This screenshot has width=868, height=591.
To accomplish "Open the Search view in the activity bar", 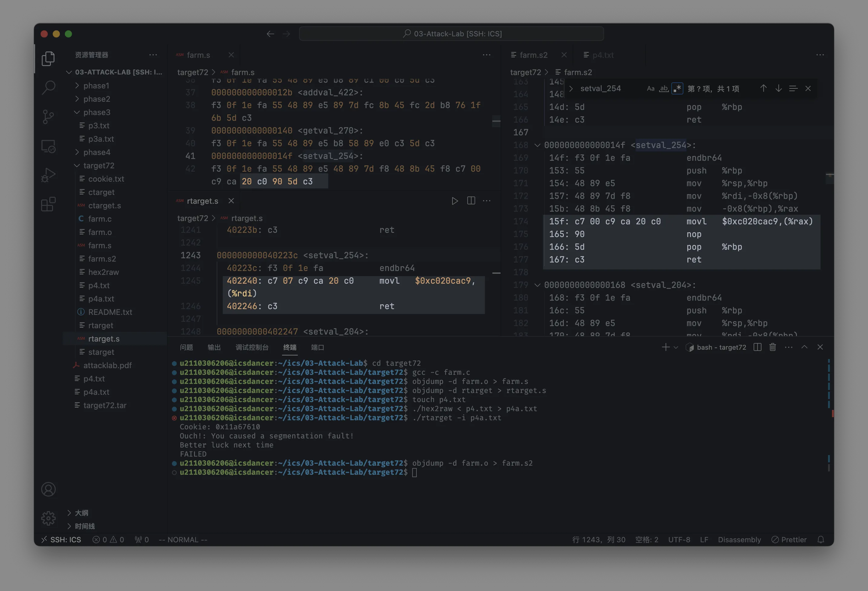I will pos(48,88).
